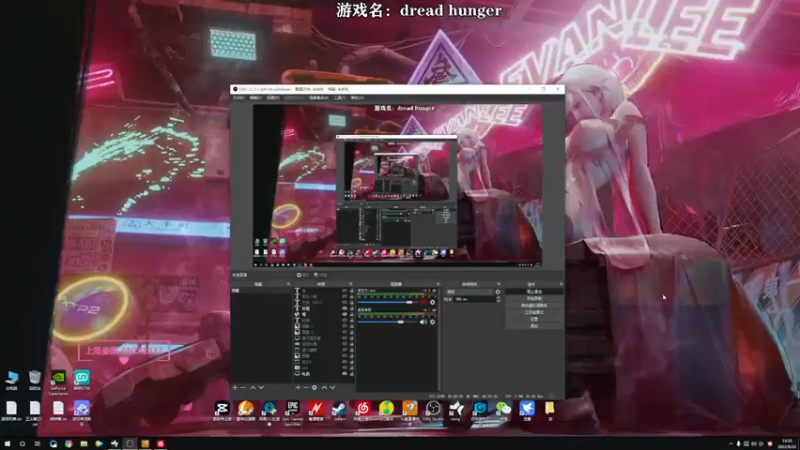Add a new scene with the plus icon
This screenshot has width=800, height=450.
[x=235, y=387]
